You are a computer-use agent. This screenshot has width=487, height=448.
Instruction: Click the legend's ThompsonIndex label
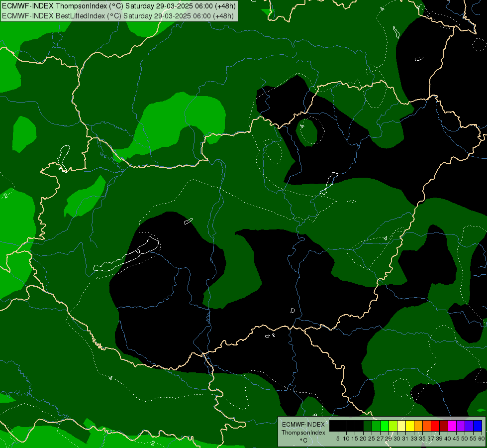[303, 433]
